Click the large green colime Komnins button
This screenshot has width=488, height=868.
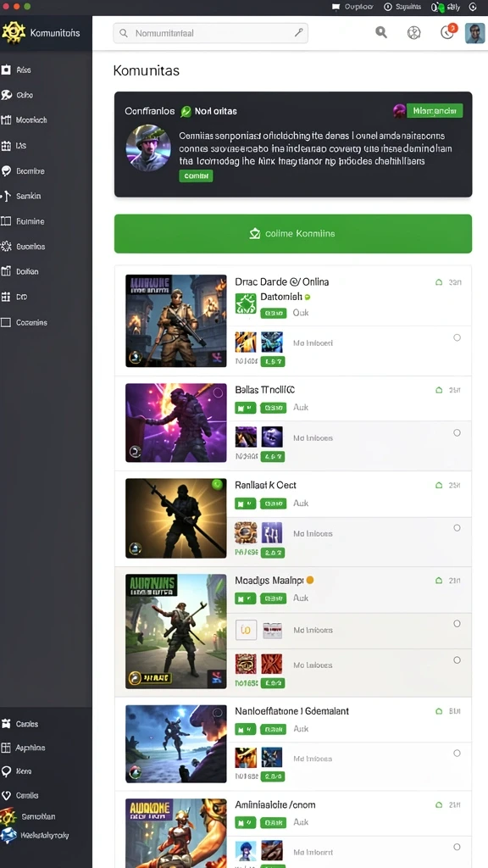pos(292,234)
